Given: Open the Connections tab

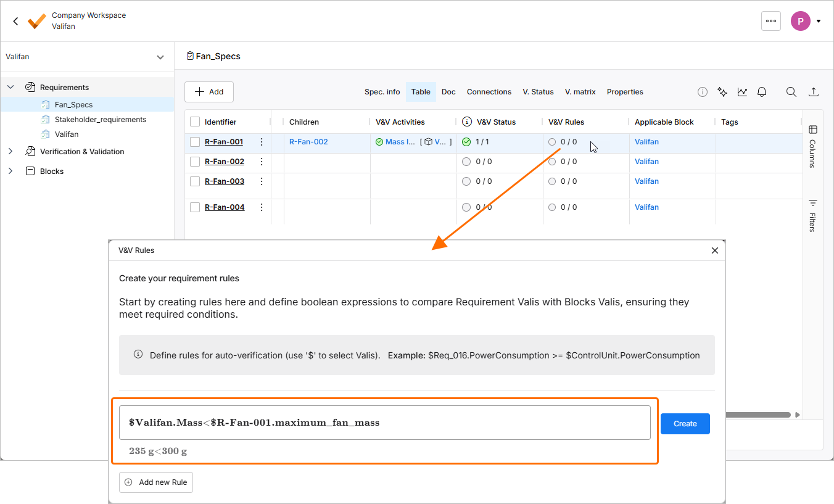Looking at the screenshot, I should coord(489,92).
